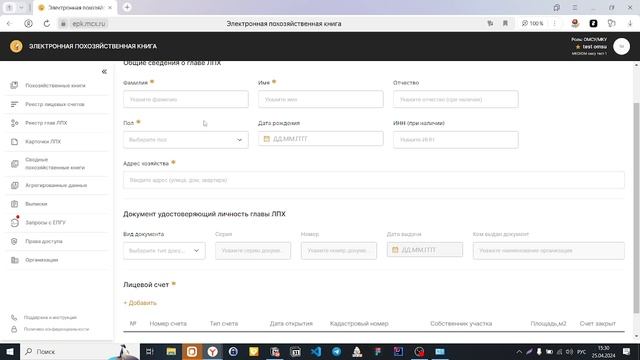Open Реестр глав ЛПХ menu item
The image size is (640, 360).
pos(46,123)
